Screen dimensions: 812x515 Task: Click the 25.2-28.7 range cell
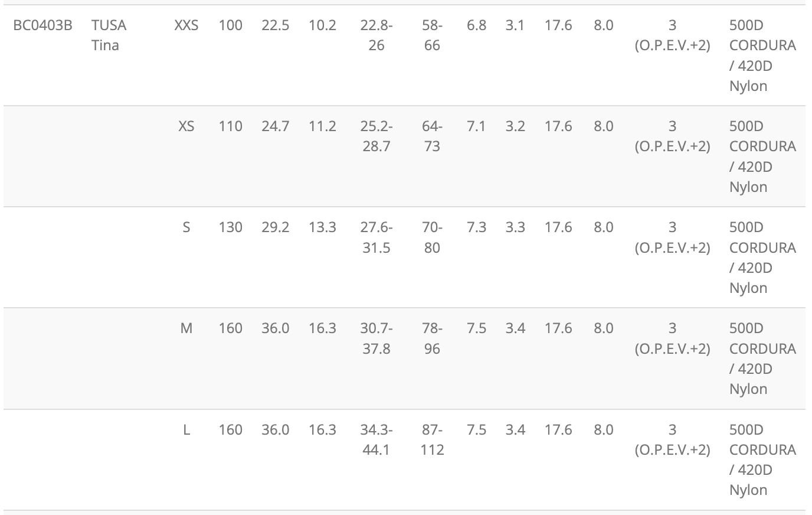coord(376,136)
